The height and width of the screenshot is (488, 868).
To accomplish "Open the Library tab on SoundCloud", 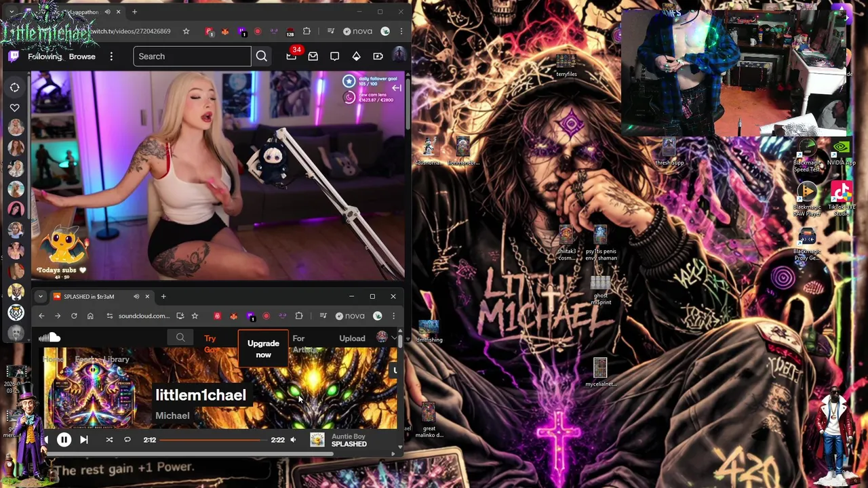I will (x=116, y=360).
